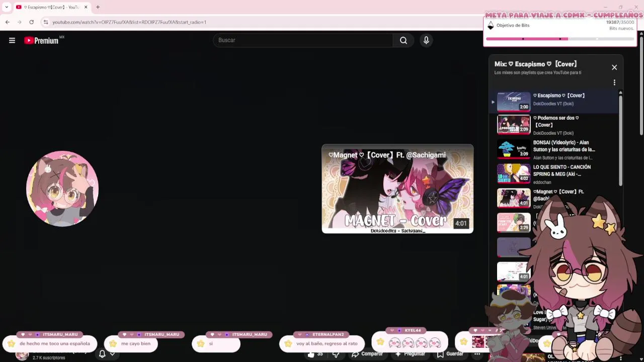
Task: Open Podemos ser dos Cover thumbnail
Action: tap(514, 125)
